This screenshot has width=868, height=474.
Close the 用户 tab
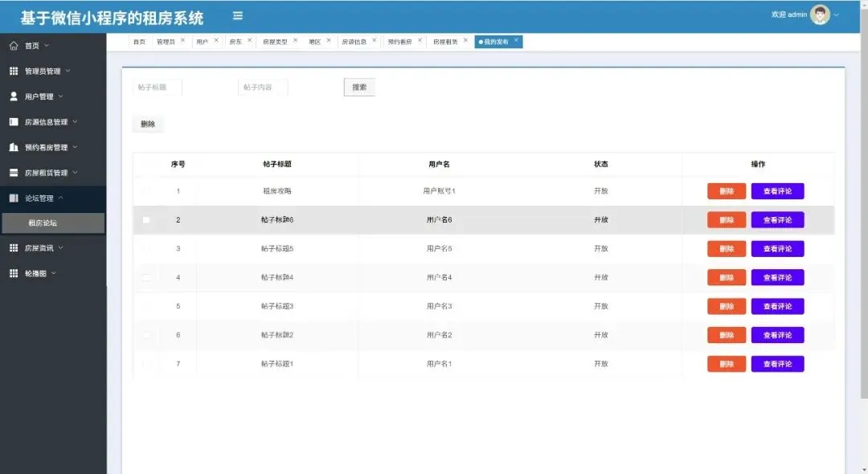pyautogui.click(x=216, y=40)
